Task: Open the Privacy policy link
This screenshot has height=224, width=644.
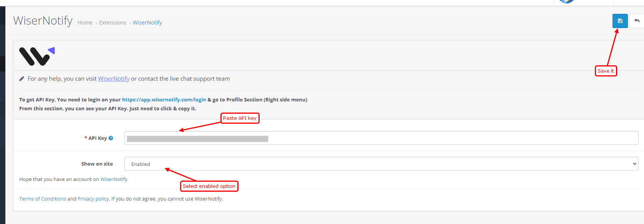Action: pos(93,199)
